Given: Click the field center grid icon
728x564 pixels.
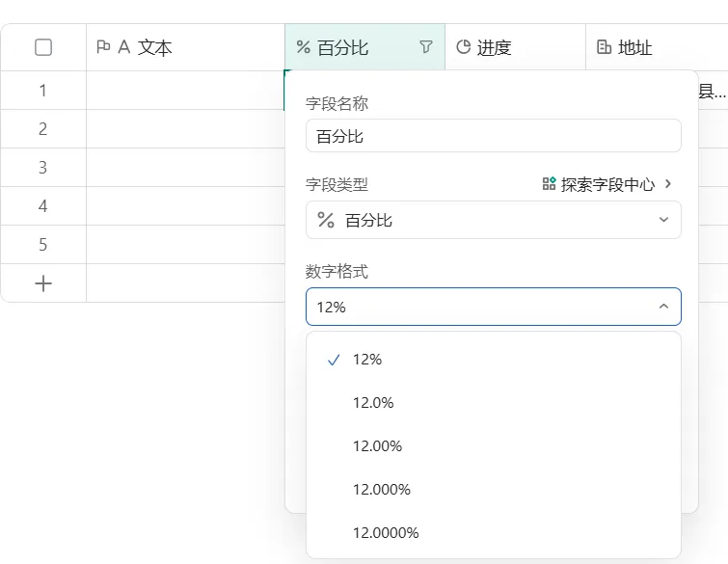Looking at the screenshot, I should (x=549, y=184).
